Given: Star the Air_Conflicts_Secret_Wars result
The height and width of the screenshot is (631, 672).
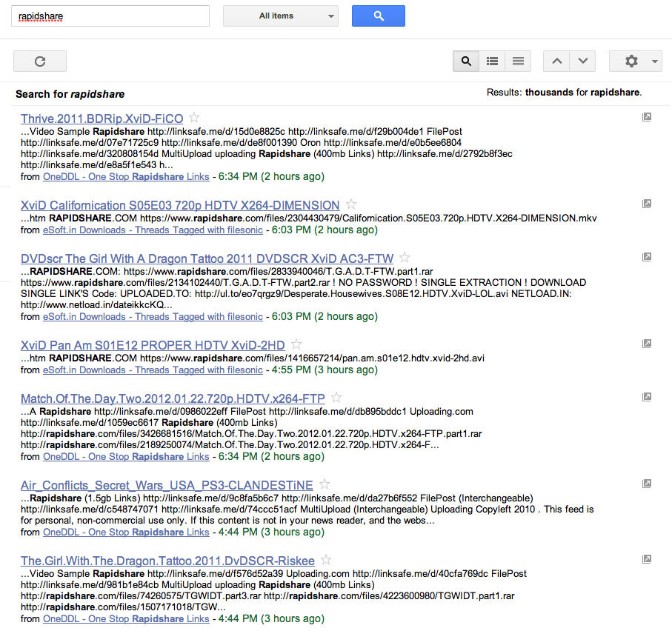Looking at the screenshot, I should (325, 484).
